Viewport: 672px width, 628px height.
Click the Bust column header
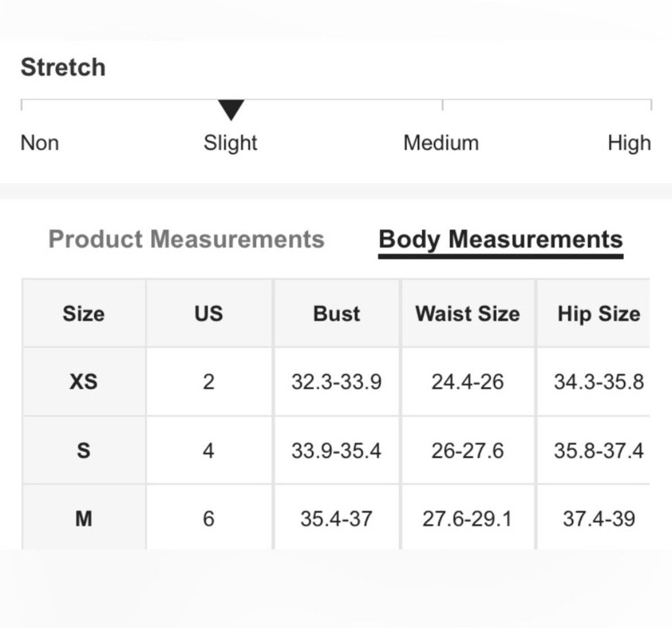[x=337, y=313]
